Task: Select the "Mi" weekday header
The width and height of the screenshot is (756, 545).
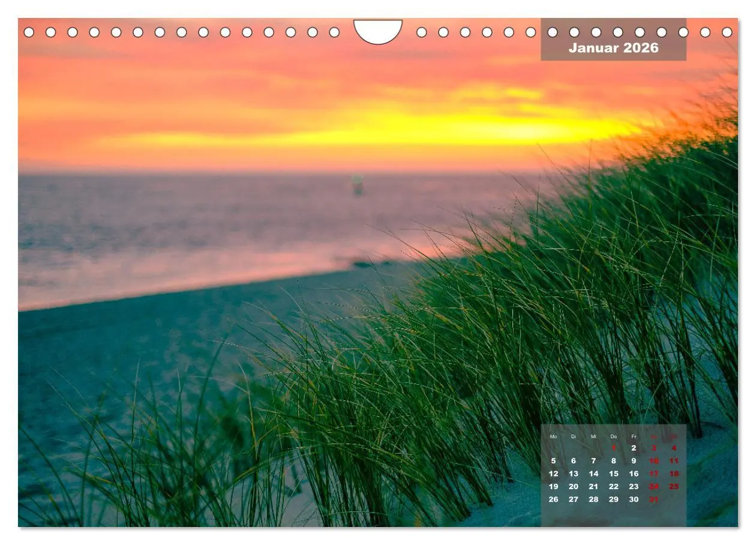Action: pos(593,436)
